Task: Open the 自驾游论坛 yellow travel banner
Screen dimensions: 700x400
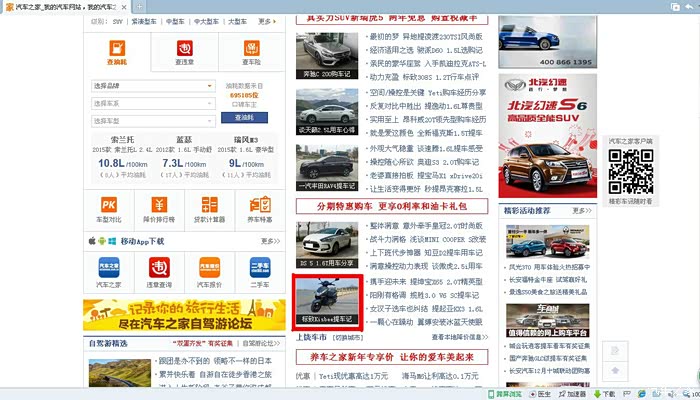Action: pyautogui.click(x=184, y=315)
